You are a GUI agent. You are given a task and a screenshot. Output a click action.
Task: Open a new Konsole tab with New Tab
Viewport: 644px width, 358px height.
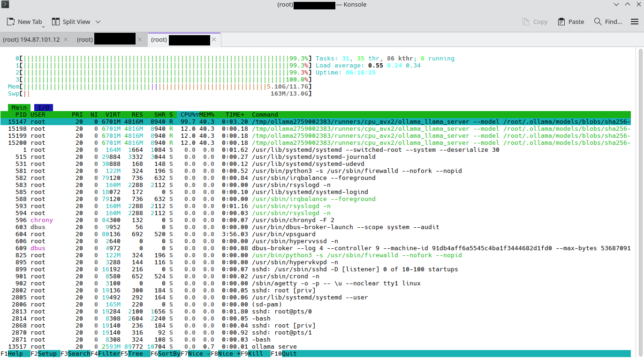pyautogui.click(x=24, y=22)
